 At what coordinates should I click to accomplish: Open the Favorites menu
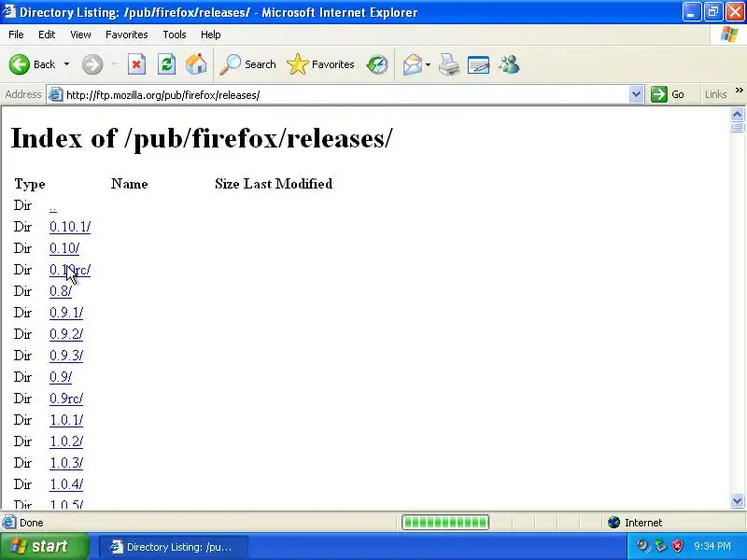click(x=126, y=35)
